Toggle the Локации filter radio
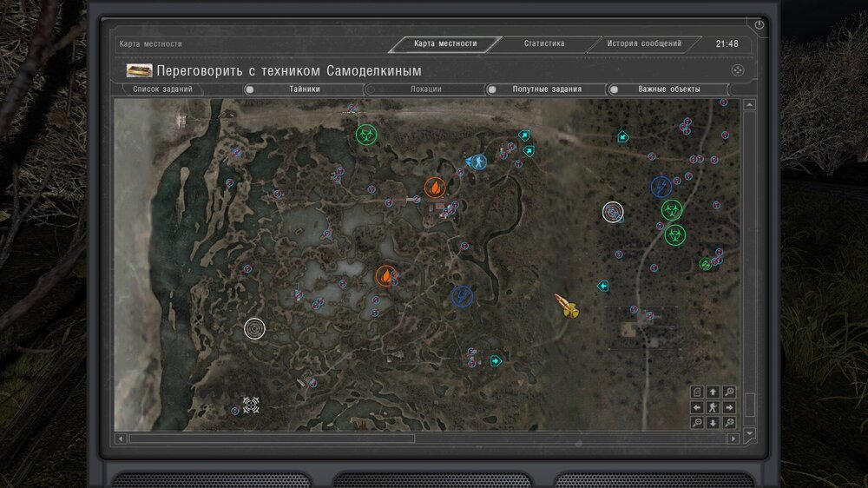The width and height of the screenshot is (868, 488). (371, 89)
